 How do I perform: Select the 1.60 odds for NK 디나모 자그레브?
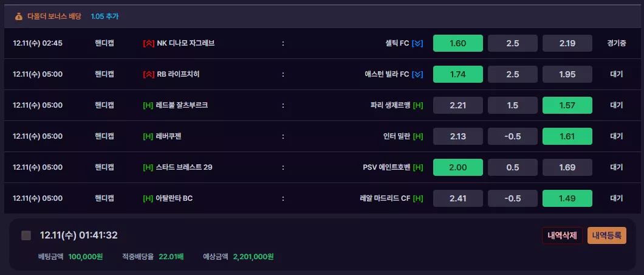tap(458, 43)
